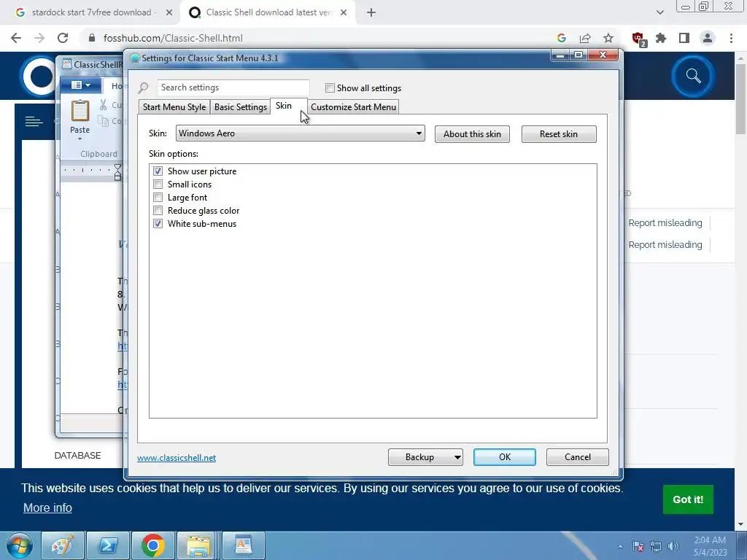The width and height of the screenshot is (747, 560).
Task: Enable Show all settings checkbox
Action: (x=330, y=87)
